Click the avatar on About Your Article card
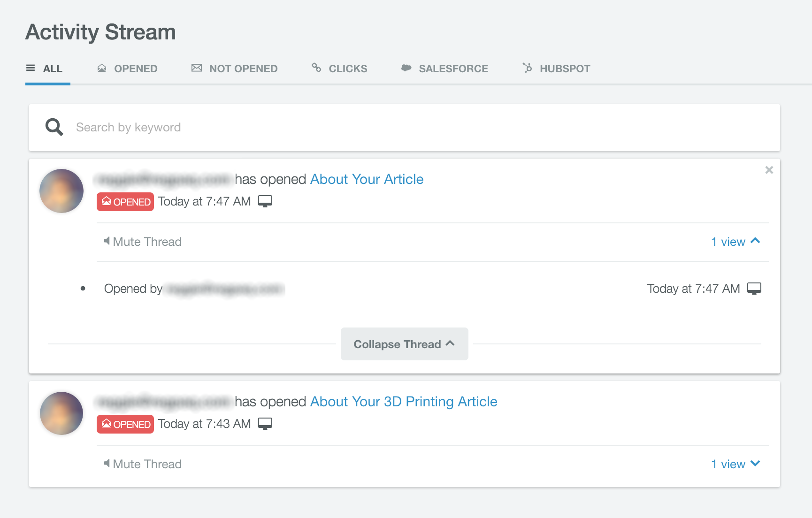Screen dimensions: 812x518 (x=61, y=191)
